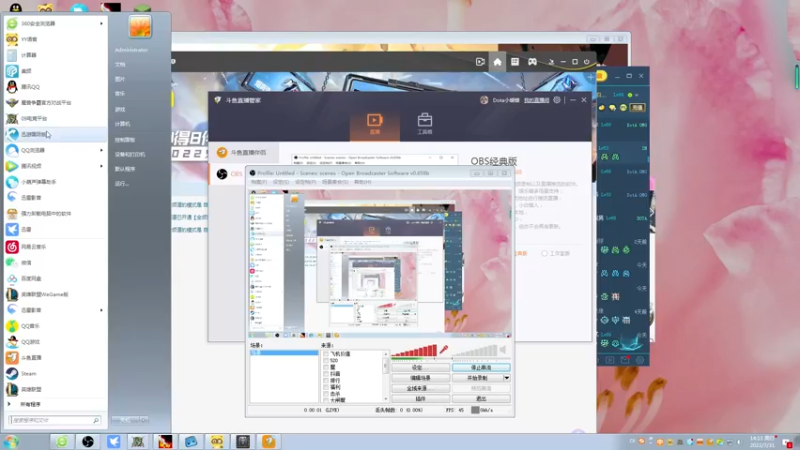This screenshot has height=450, width=800.
Task: Open Tencent QQ penguin icon
Action: (x=12, y=87)
